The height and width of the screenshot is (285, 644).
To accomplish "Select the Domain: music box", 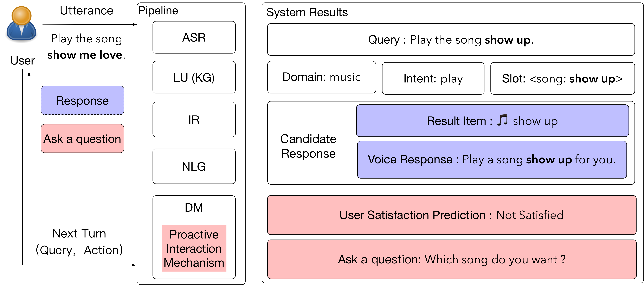I will pos(322,77).
